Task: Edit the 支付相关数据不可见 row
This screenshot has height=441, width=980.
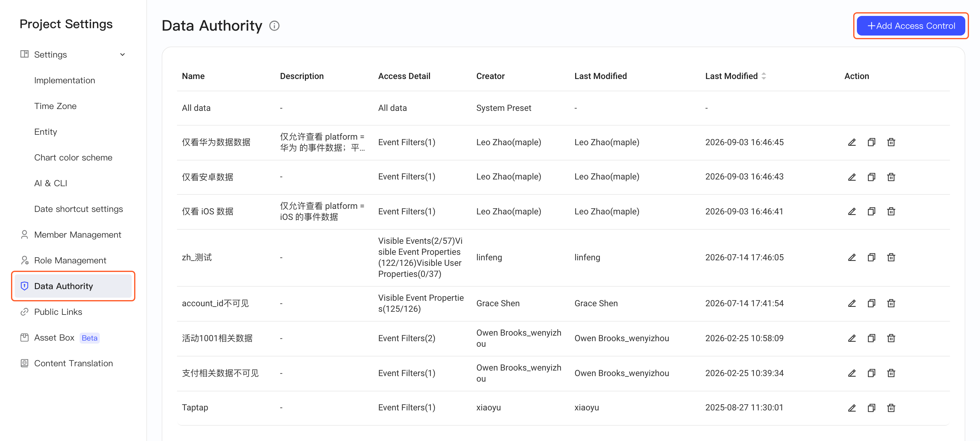Action: point(852,373)
